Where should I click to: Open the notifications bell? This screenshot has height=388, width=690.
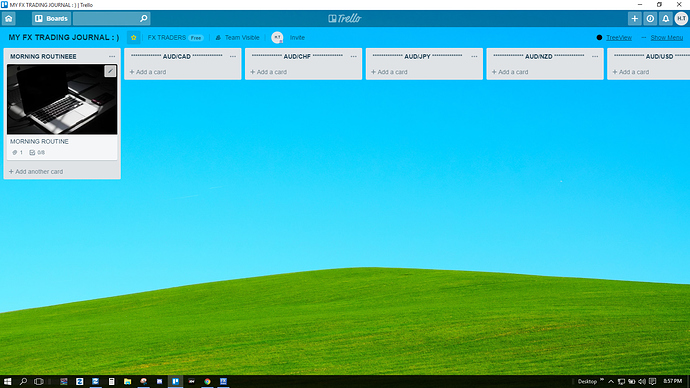pyautogui.click(x=665, y=18)
